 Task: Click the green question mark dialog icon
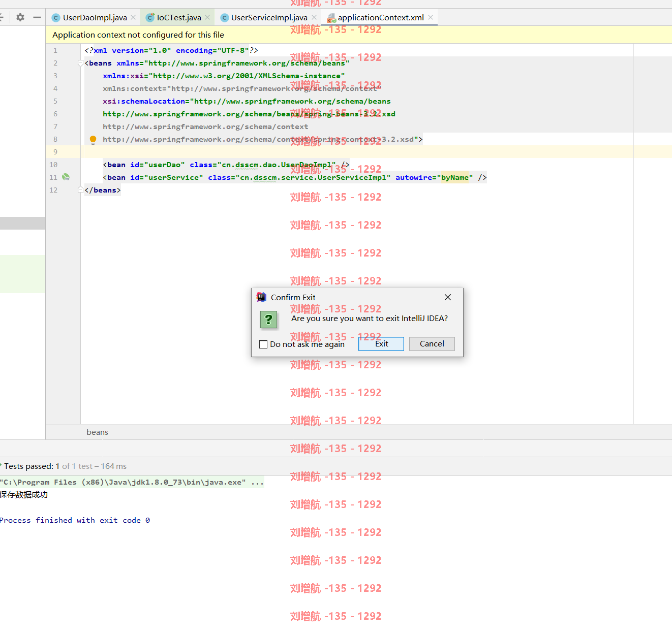point(268,320)
